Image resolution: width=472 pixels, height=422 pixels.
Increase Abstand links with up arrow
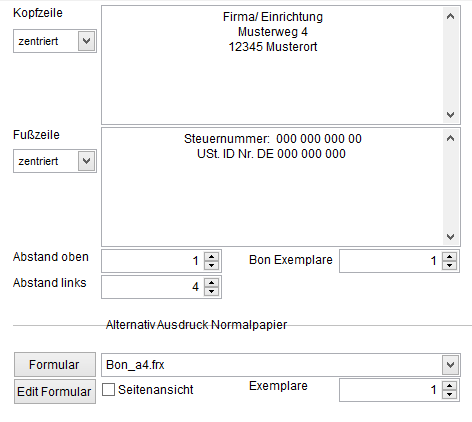tap(211, 283)
